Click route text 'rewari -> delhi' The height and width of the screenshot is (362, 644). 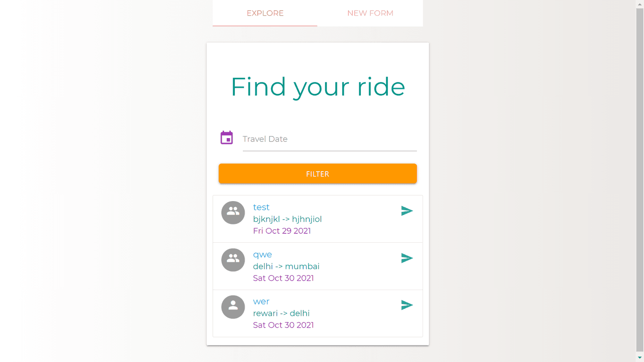coord(281,313)
